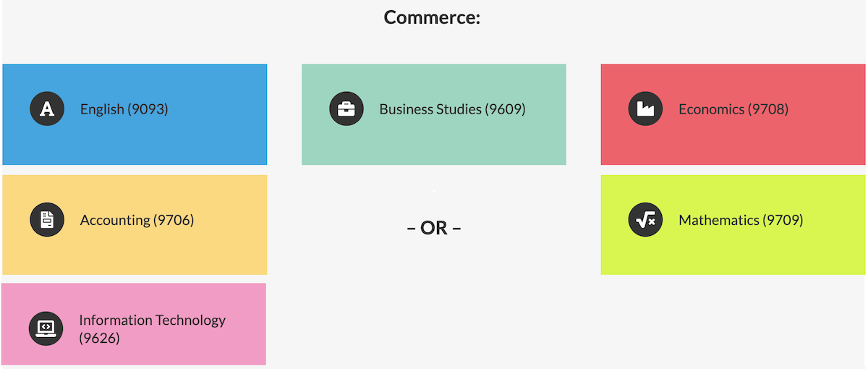Screen dimensions: 868x369
Task: Open the Accounting (9706) subject link
Action: (137, 220)
